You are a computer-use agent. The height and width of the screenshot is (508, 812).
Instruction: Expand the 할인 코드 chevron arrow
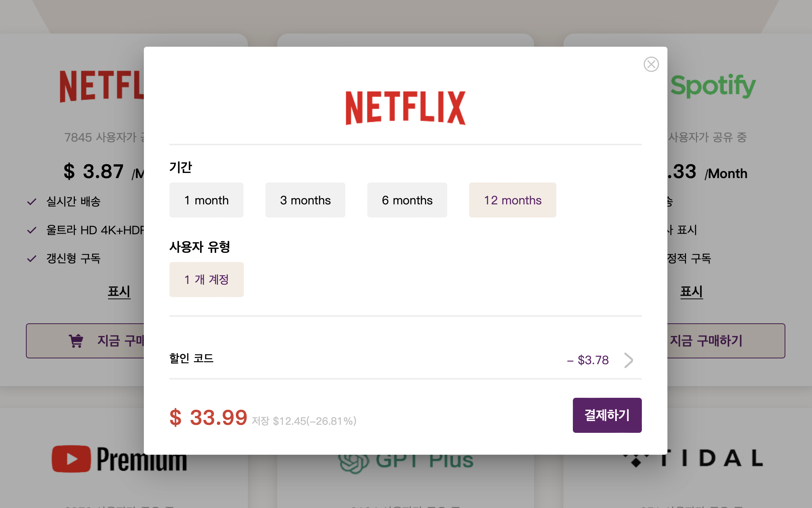coord(628,360)
